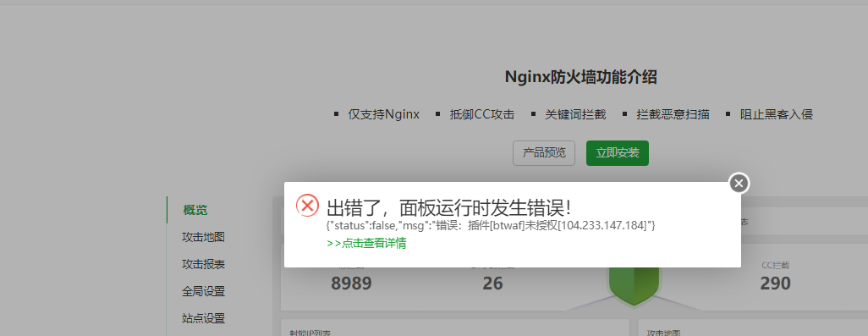Click the 阻止黑客入侵 feature text

tap(777, 114)
